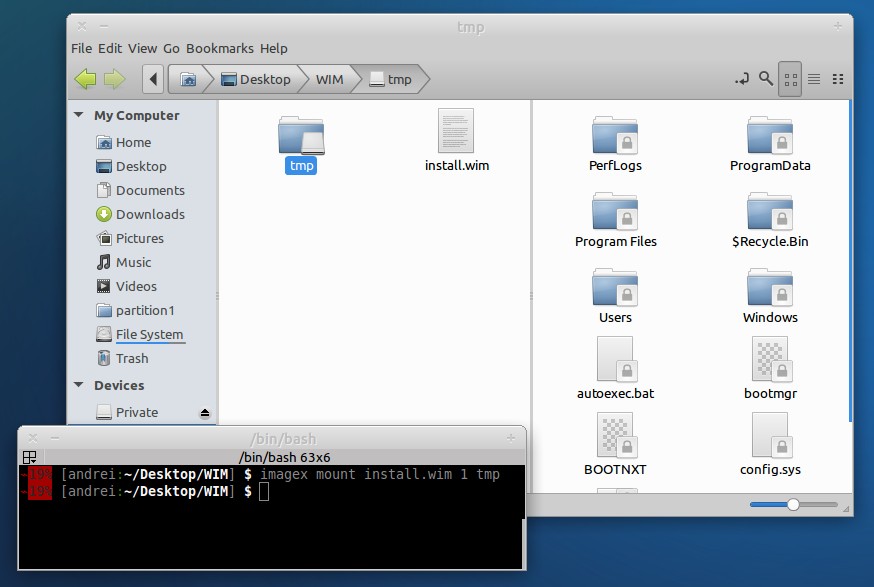This screenshot has height=587, width=874.
Task: Switch to icon view
Action: pos(790,79)
